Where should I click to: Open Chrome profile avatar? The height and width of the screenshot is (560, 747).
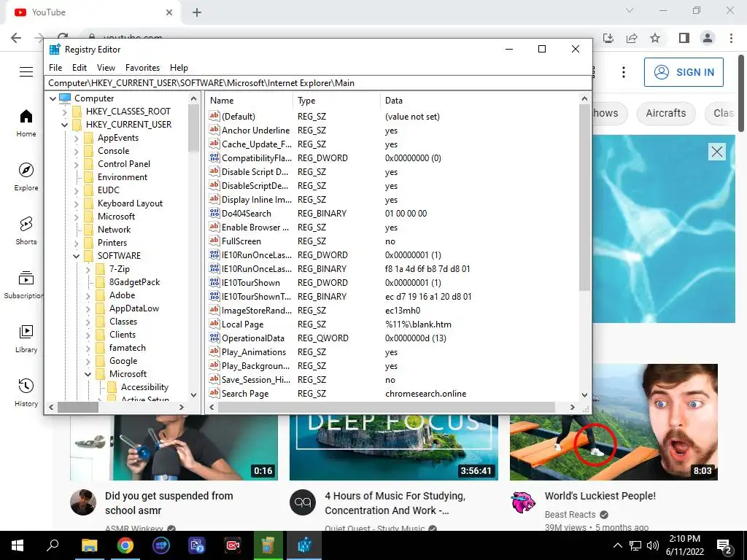point(708,38)
